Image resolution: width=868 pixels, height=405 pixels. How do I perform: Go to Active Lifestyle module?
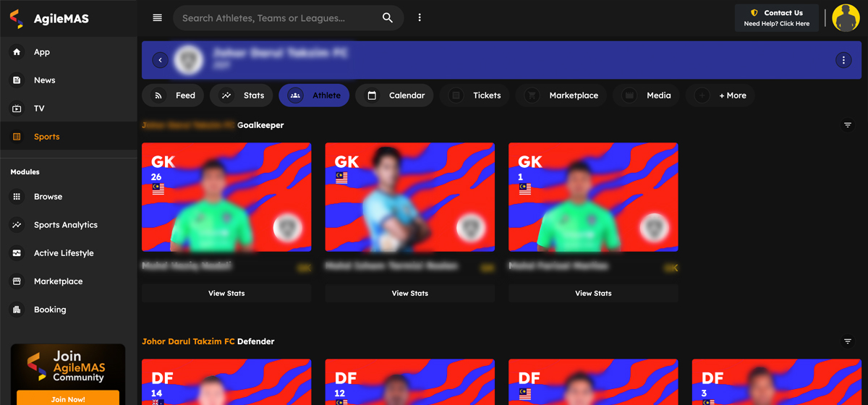click(x=63, y=253)
